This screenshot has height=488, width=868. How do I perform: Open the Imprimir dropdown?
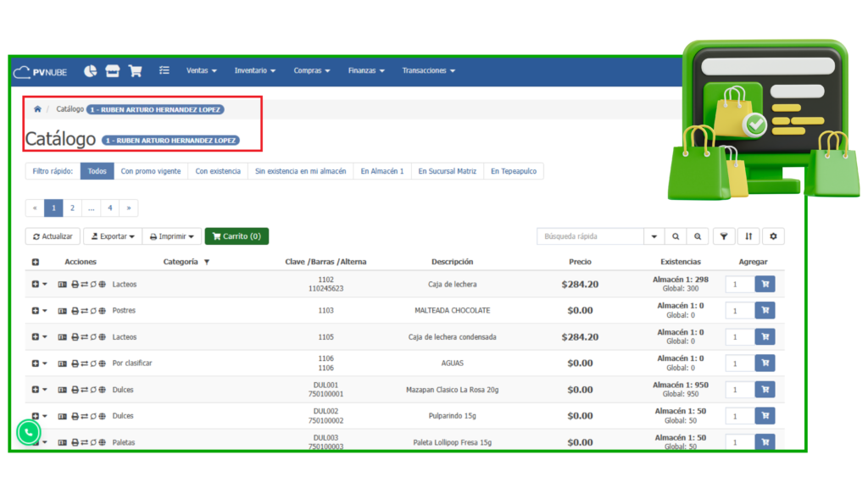point(171,236)
